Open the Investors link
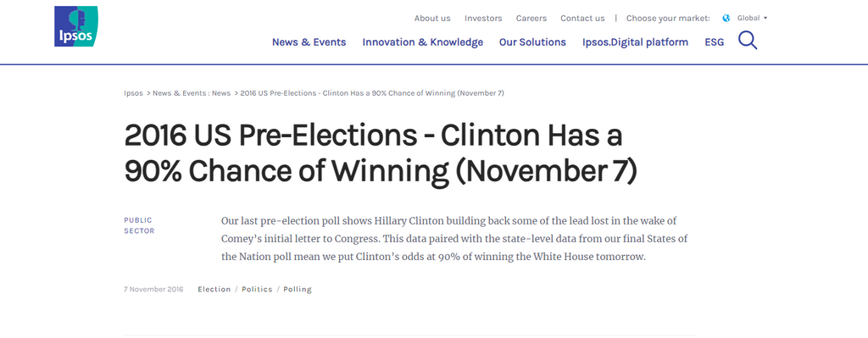The image size is (868, 338). 483,19
